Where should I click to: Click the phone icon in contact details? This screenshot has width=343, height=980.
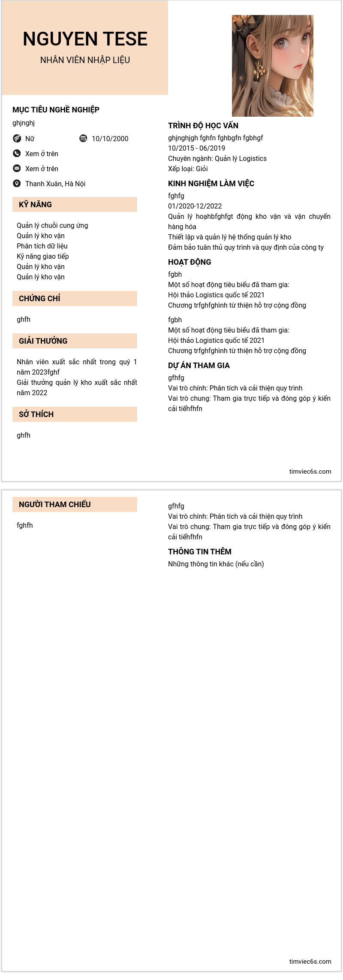[x=17, y=153]
